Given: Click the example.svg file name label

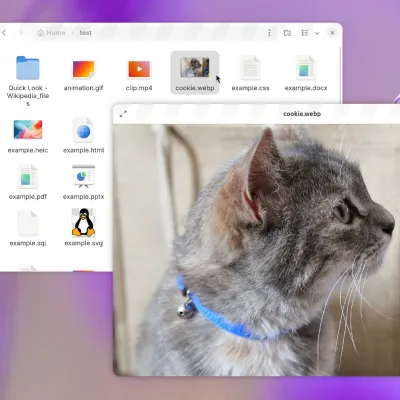Looking at the screenshot, I should [83, 243].
